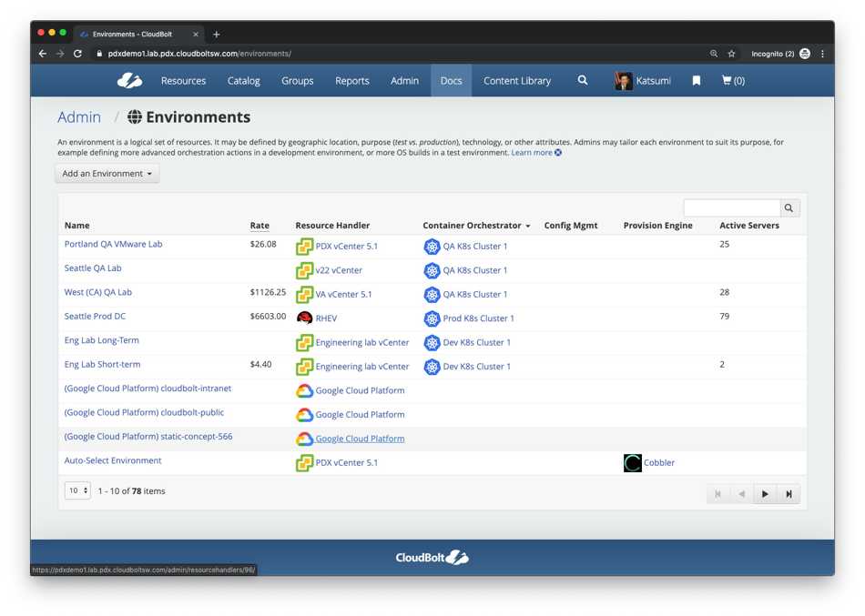The image size is (865, 616).
Task: Click the Learn more help icon
Action: point(558,153)
